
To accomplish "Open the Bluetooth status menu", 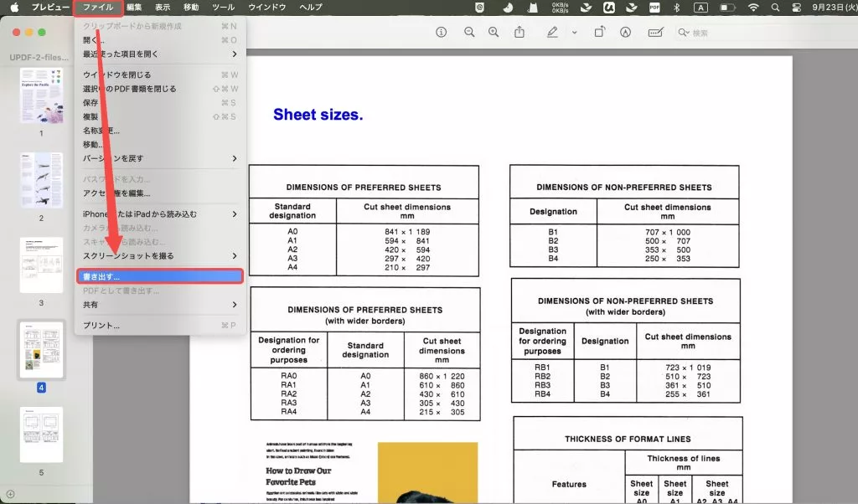I will click(677, 7).
